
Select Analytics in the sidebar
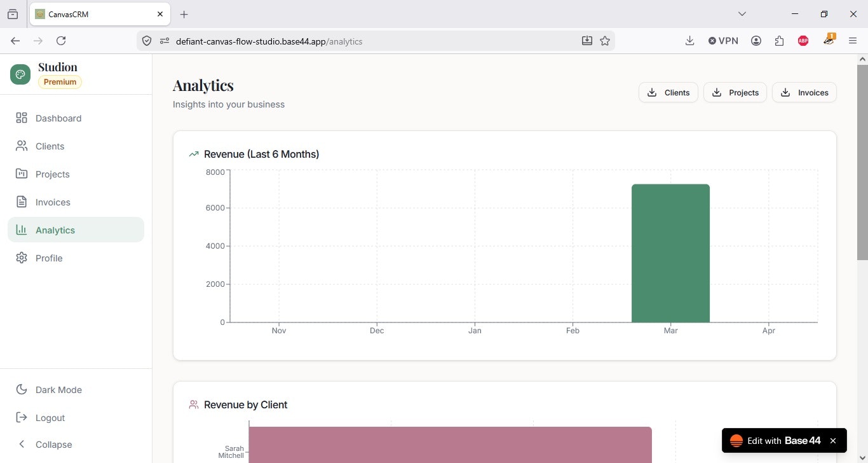coord(76,230)
